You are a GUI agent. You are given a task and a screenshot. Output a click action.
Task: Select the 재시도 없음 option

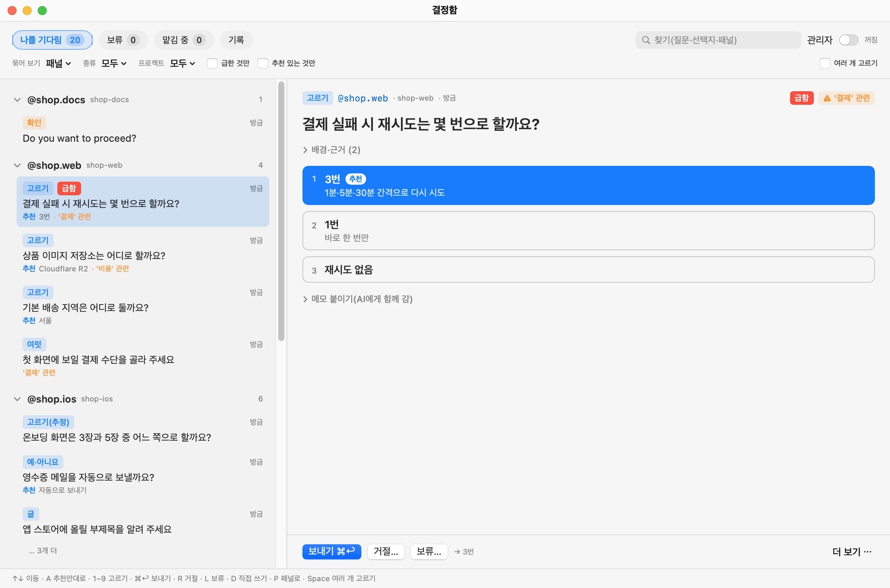coord(588,270)
